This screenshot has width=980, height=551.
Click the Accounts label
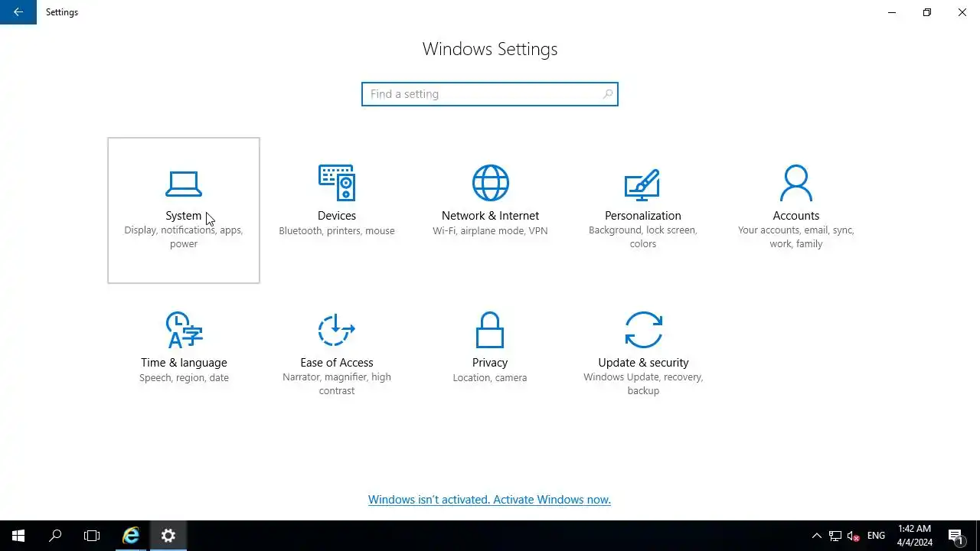(796, 216)
